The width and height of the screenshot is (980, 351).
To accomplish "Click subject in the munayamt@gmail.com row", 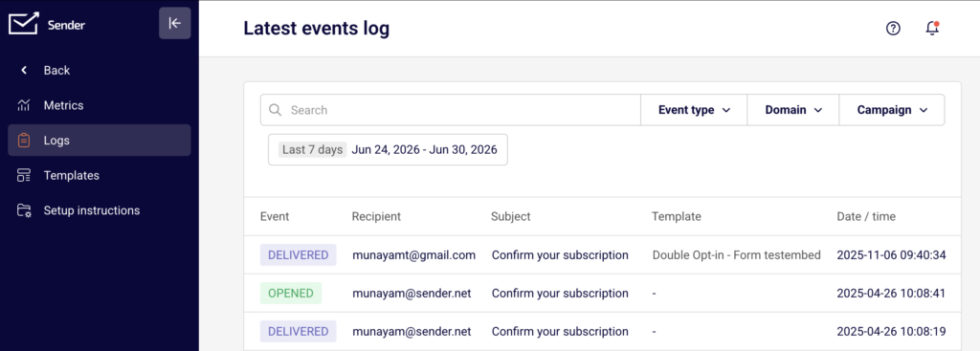I will [560, 254].
